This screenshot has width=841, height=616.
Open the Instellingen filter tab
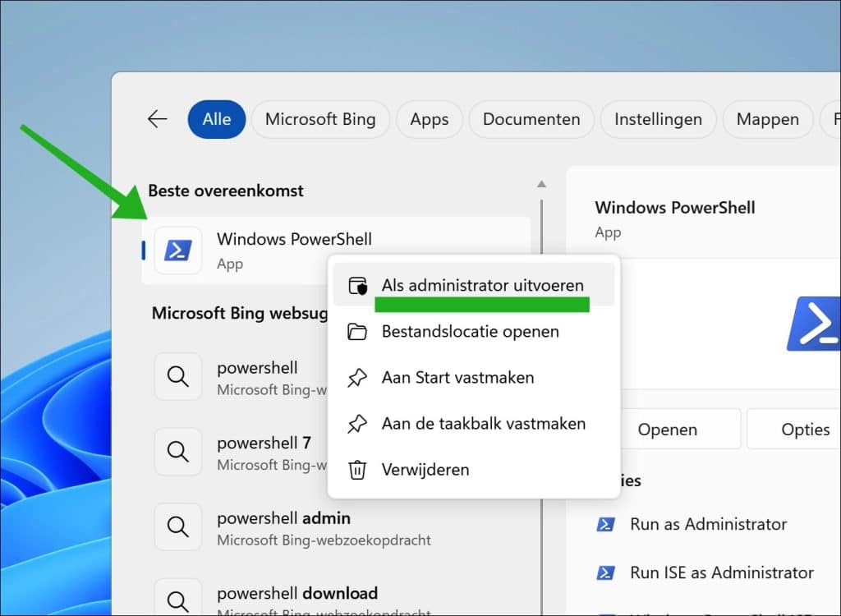click(x=658, y=119)
